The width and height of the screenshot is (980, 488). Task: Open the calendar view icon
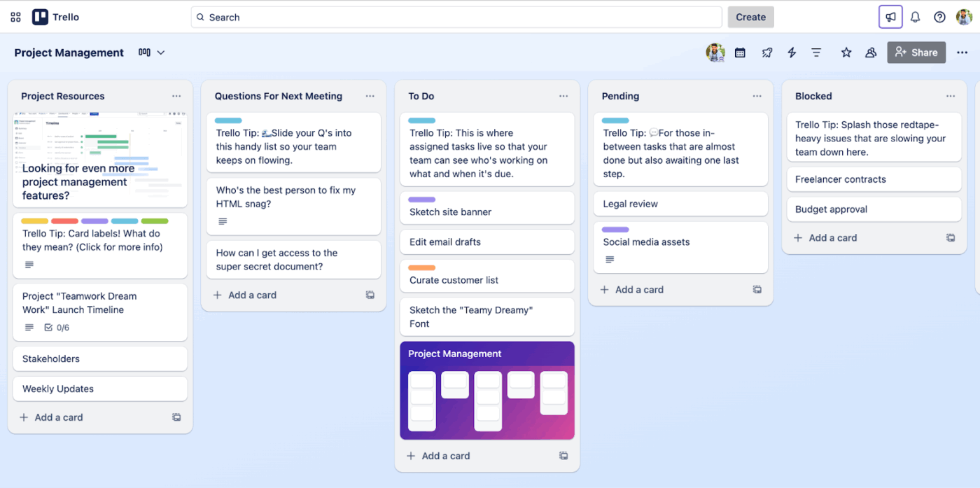click(x=740, y=52)
